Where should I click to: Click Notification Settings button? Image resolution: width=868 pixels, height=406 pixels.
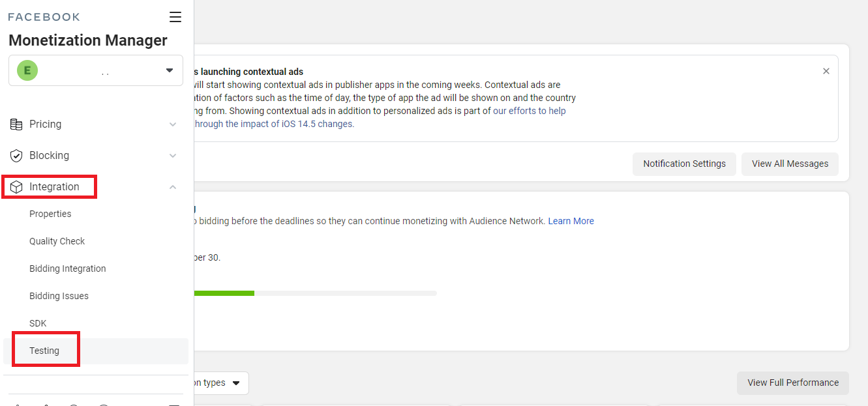684,164
